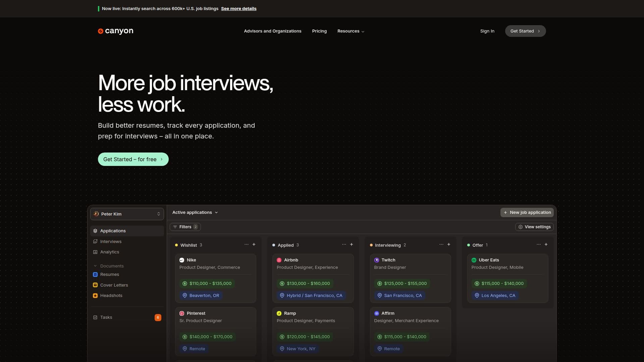Click the plus icon in Wishlist column
Viewport: 644px width, 362px height.
(254, 245)
